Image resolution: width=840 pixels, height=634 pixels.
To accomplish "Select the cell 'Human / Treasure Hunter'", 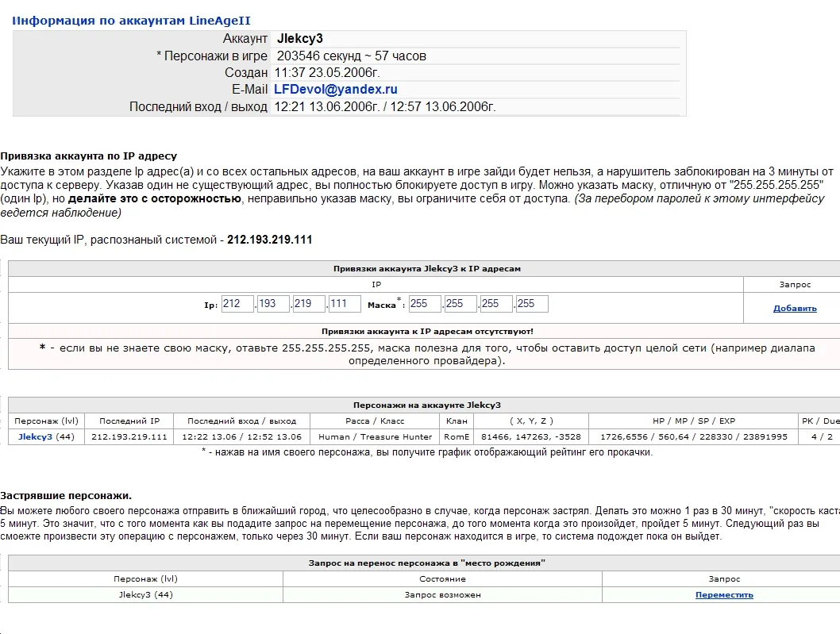I will pyautogui.click(x=375, y=437).
